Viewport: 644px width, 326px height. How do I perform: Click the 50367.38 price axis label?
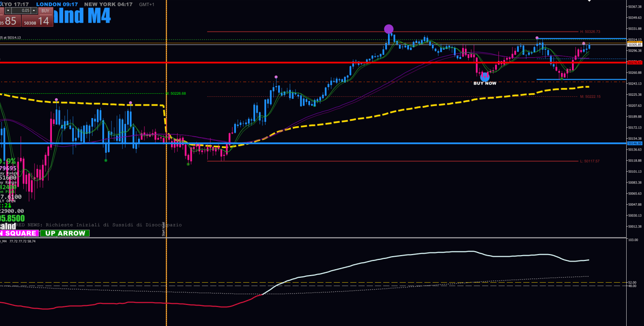coord(635,6)
